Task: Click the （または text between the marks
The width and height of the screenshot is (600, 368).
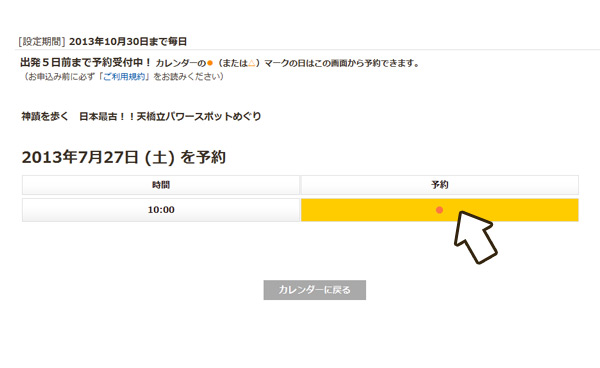Action: click(x=232, y=63)
